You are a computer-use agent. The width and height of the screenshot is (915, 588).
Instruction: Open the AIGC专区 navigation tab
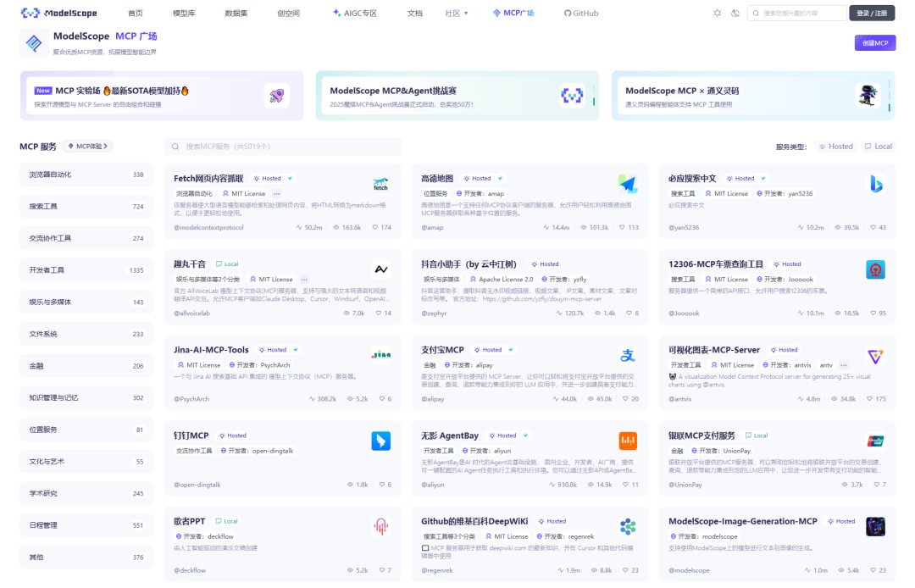[x=355, y=14]
